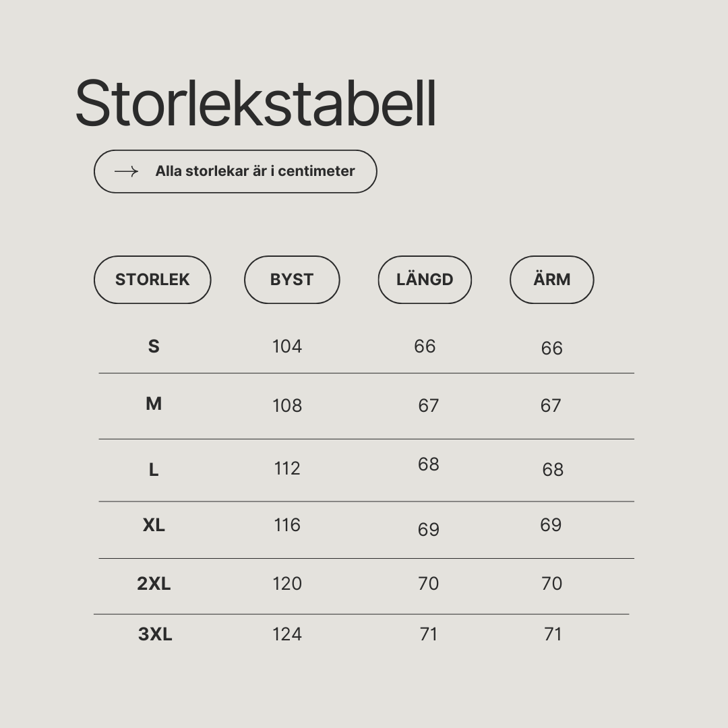Viewport: 728px width, 728px height.
Task: Click bust value 124 for 3XL
Action: tap(287, 634)
